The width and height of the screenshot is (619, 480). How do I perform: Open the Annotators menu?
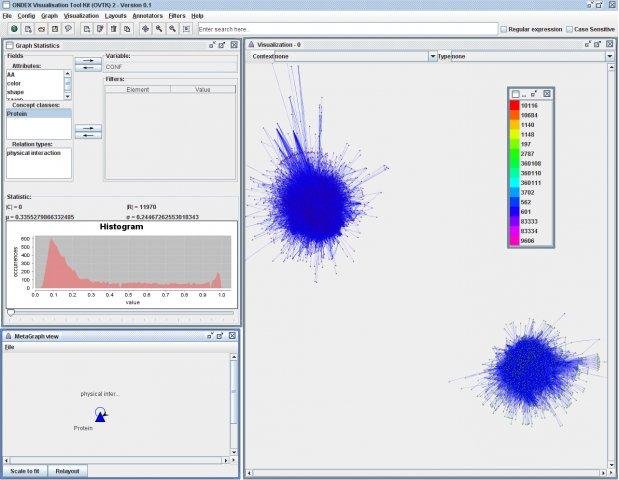[147, 16]
